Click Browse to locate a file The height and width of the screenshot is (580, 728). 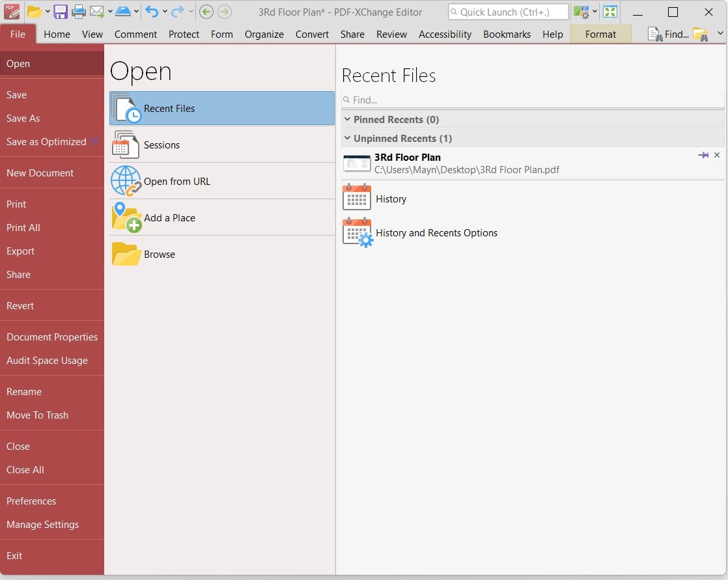[160, 255]
